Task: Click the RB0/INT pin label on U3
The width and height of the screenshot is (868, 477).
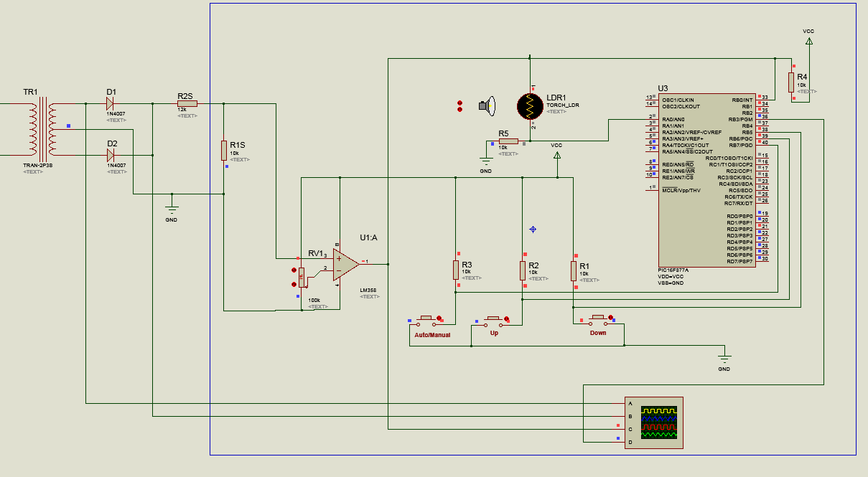Action: [x=742, y=100]
